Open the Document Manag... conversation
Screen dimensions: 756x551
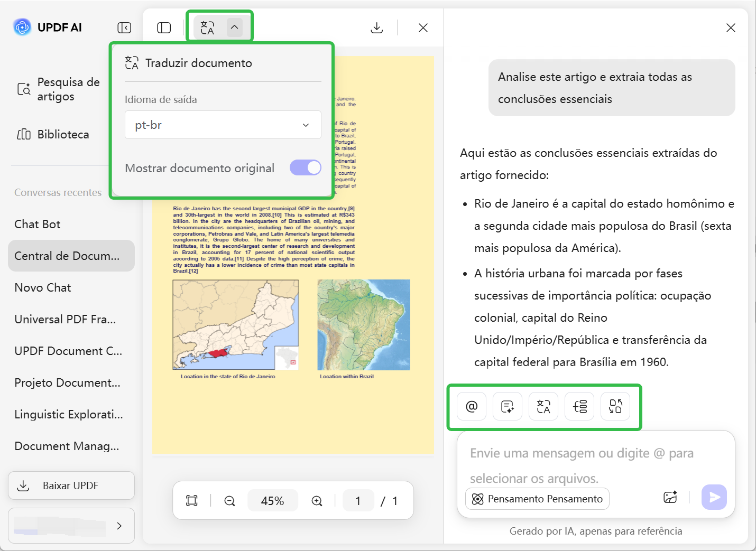(x=71, y=446)
